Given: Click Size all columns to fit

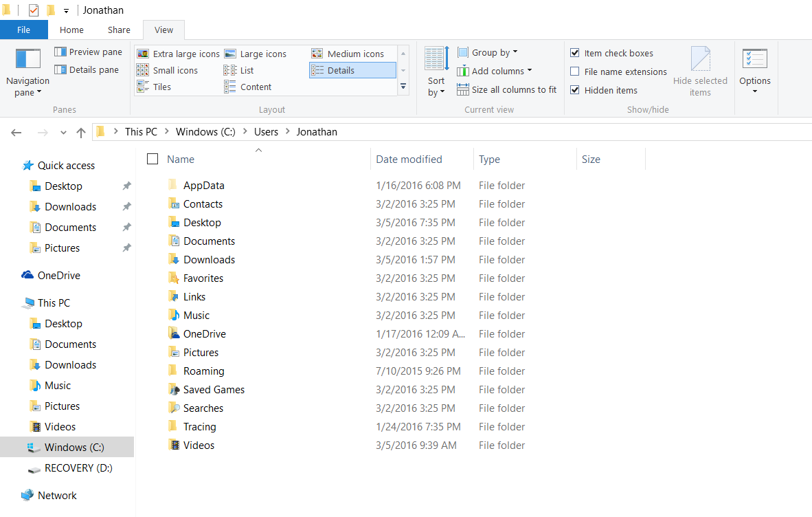Looking at the screenshot, I should click(x=506, y=89).
